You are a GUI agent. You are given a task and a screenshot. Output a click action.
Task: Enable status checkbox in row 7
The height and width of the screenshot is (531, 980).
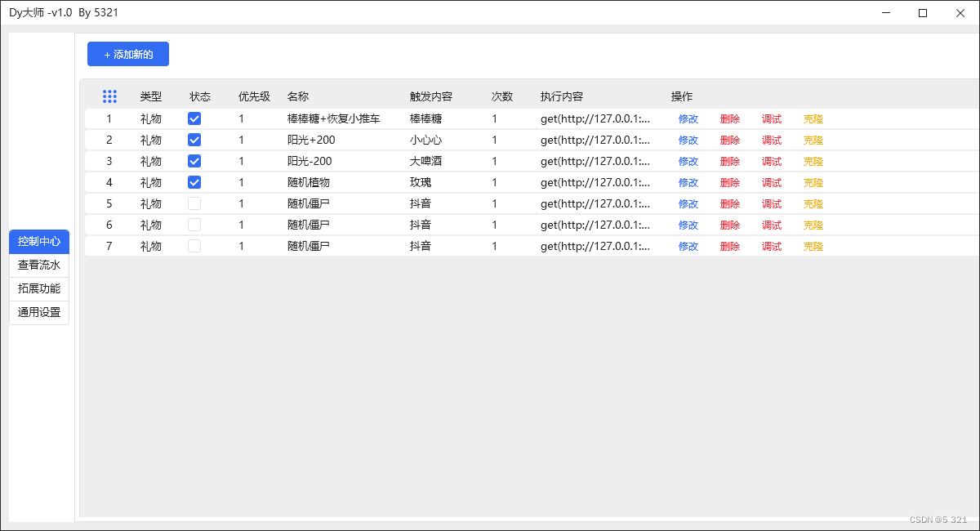194,246
